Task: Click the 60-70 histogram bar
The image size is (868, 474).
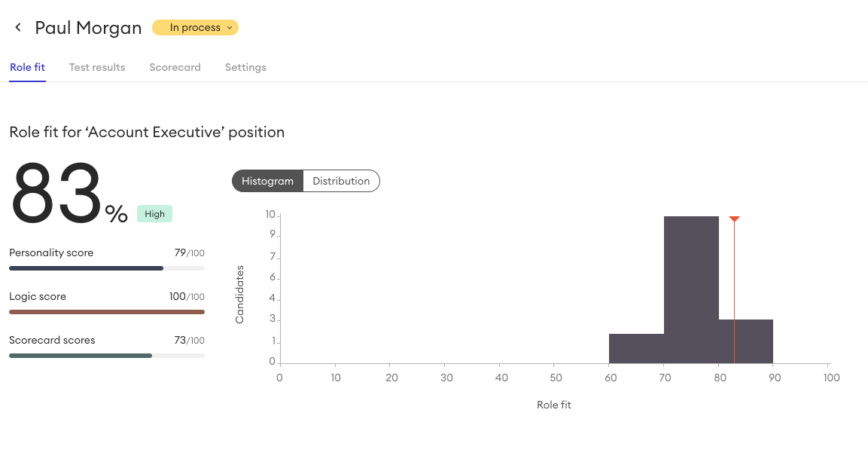Action: click(636, 349)
